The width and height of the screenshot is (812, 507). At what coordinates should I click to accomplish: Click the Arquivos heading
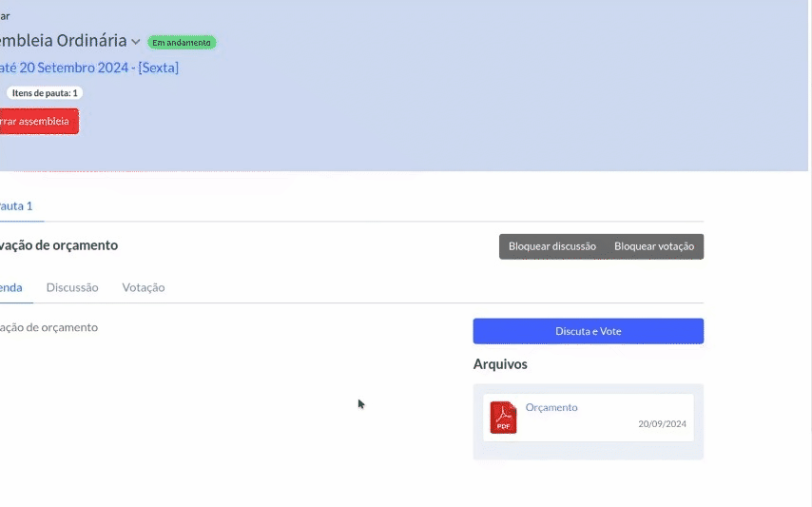pos(500,364)
